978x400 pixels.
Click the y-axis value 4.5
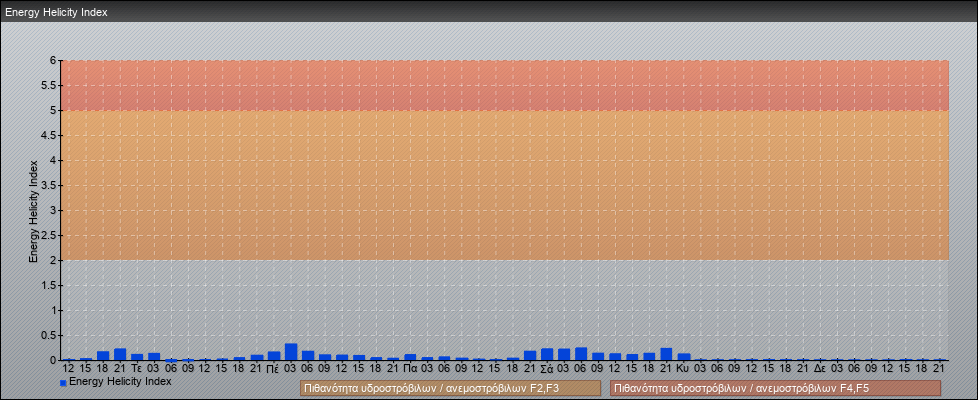coord(50,135)
